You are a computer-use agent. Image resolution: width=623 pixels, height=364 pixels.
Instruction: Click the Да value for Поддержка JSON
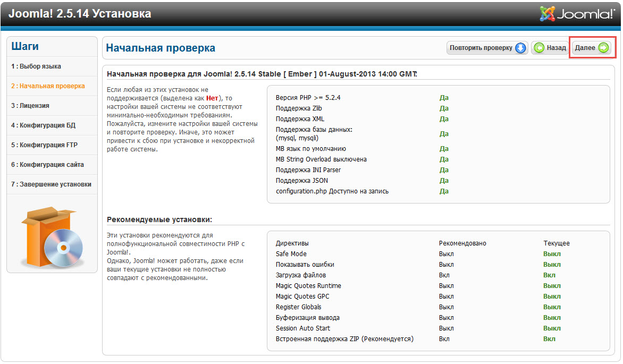click(444, 181)
